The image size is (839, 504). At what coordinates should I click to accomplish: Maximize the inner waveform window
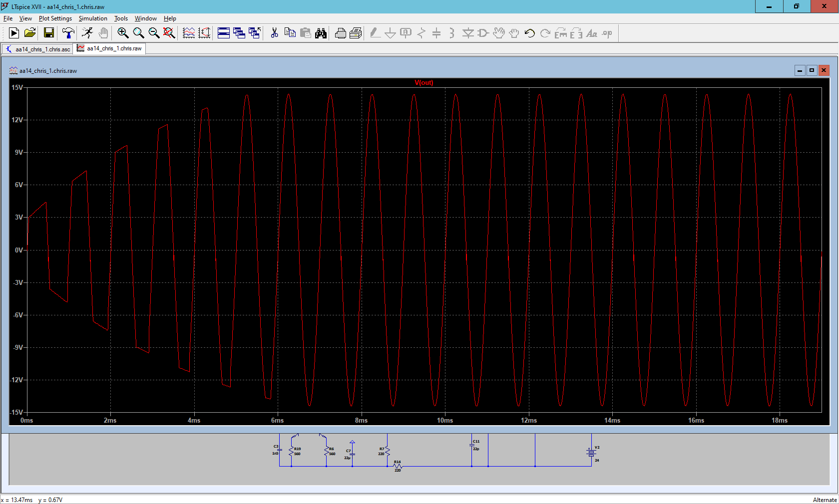pos(812,70)
